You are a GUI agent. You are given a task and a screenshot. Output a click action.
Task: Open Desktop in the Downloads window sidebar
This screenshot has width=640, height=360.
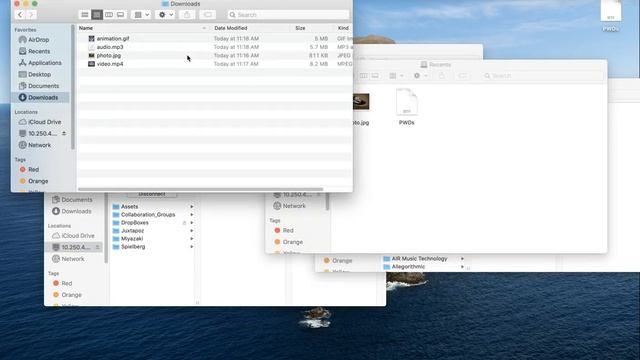pyautogui.click(x=40, y=74)
